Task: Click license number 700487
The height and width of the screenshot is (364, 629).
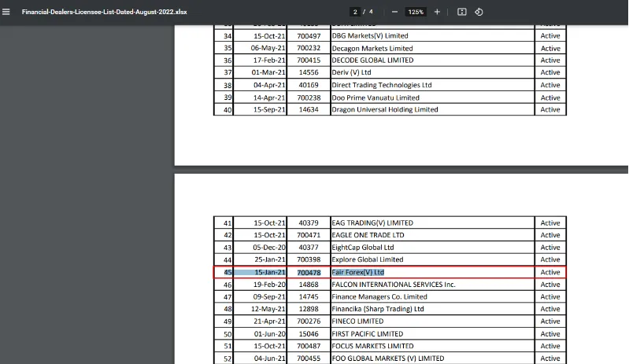Action: 309,346
